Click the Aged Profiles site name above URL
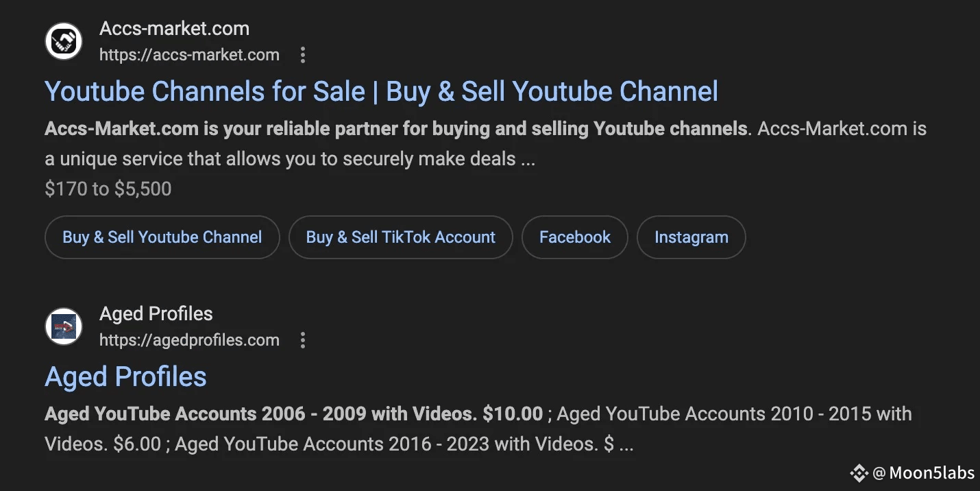 (156, 314)
